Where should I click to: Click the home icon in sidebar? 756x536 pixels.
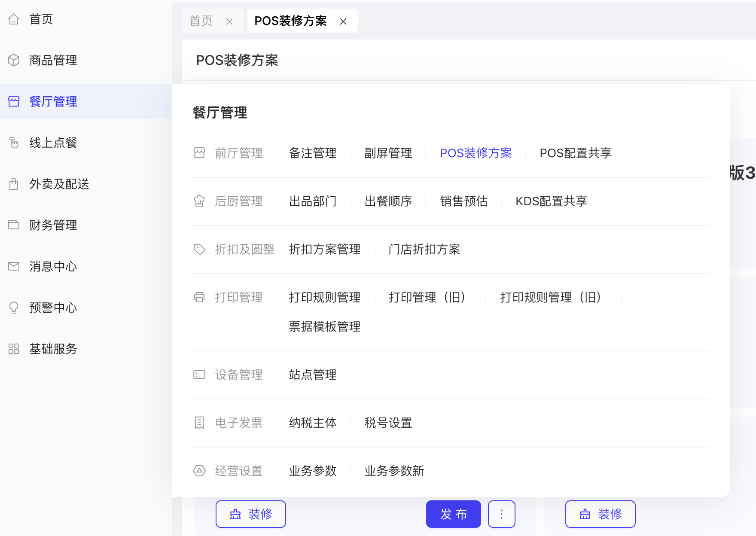pos(14,19)
